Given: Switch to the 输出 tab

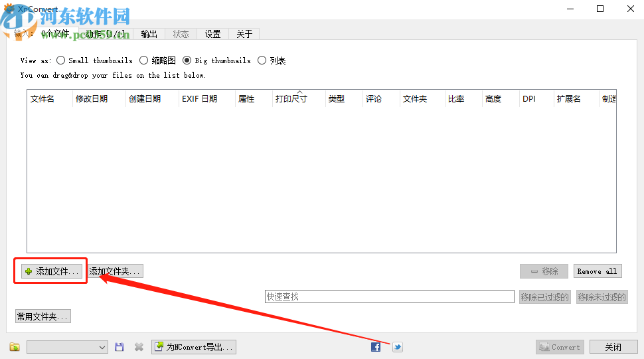Looking at the screenshot, I should pos(149,34).
